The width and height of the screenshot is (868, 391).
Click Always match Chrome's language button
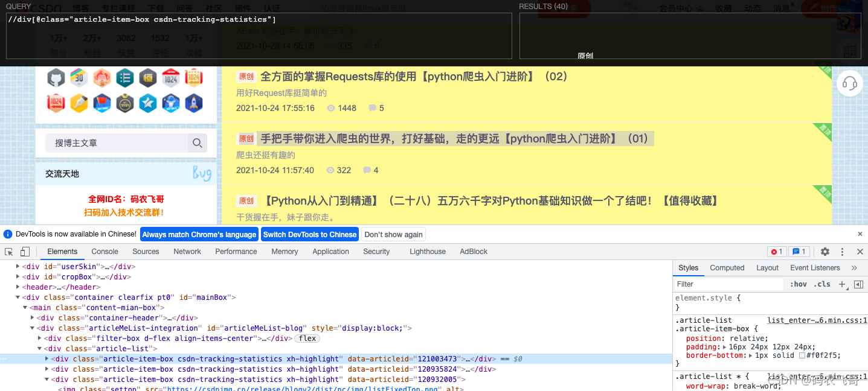(x=199, y=234)
